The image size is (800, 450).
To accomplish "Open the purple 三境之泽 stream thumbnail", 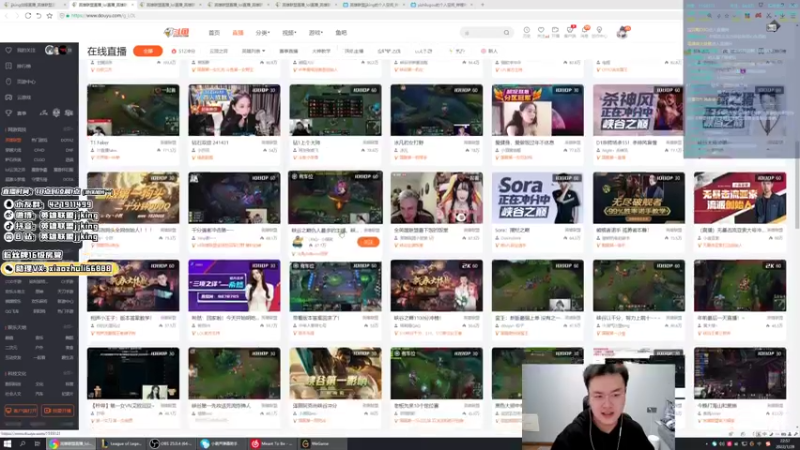I will (x=234, y=286).
